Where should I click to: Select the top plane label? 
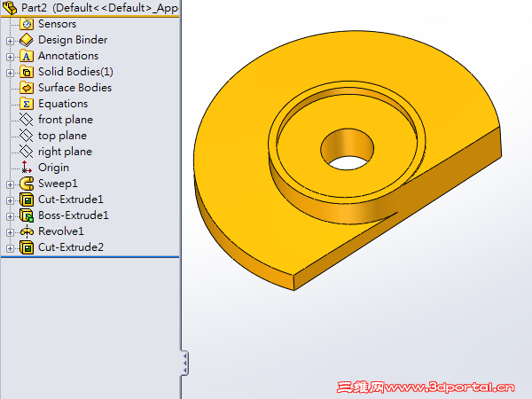click(x=62, y=136)
